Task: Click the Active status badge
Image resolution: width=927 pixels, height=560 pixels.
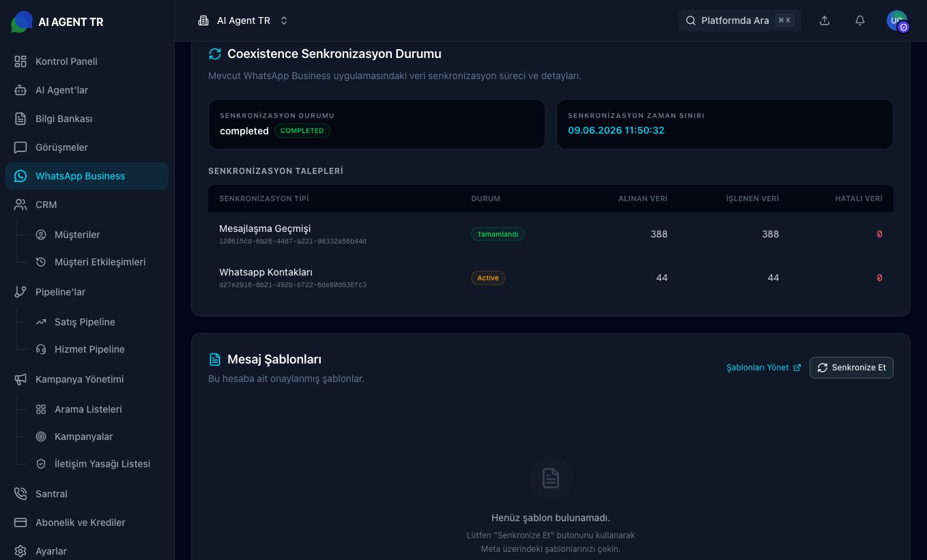Action: 488,278
